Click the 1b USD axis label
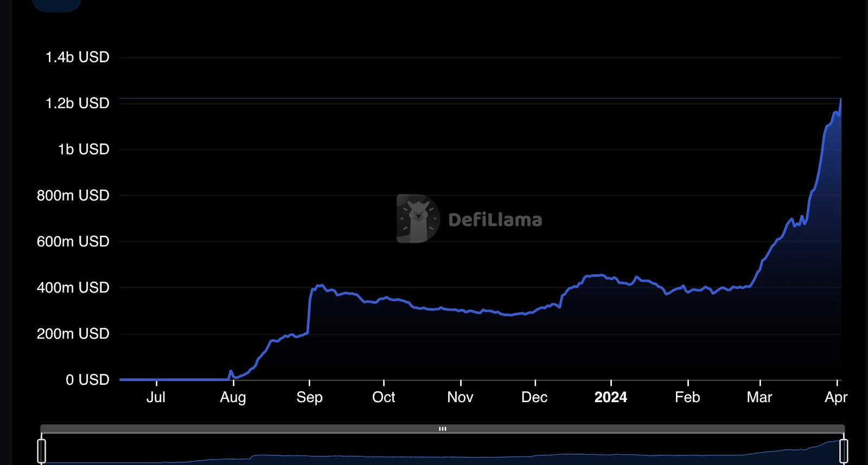The height and width of the screenshot is (465, 868). [x=84, y=149]
